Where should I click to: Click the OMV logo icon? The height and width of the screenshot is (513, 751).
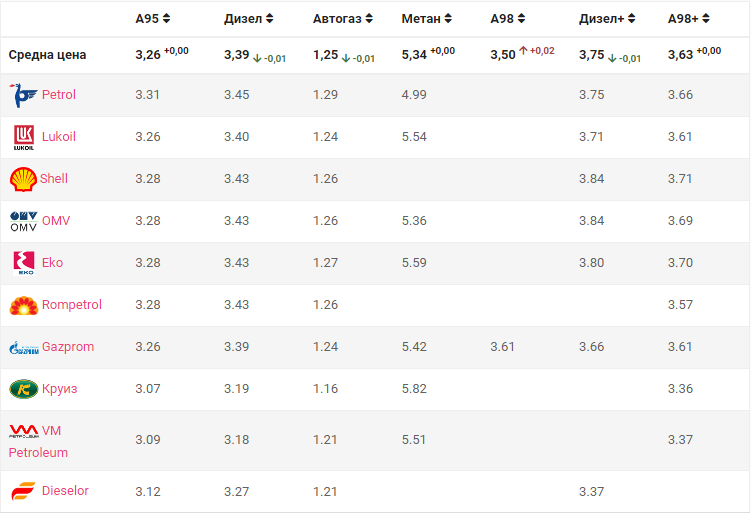[x=23, y=221]
